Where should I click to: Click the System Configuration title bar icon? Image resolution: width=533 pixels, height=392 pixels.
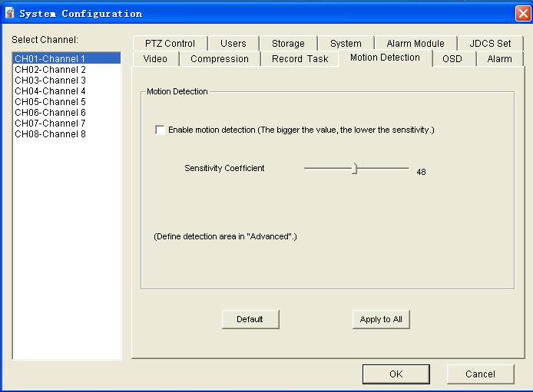coord(10,13)
